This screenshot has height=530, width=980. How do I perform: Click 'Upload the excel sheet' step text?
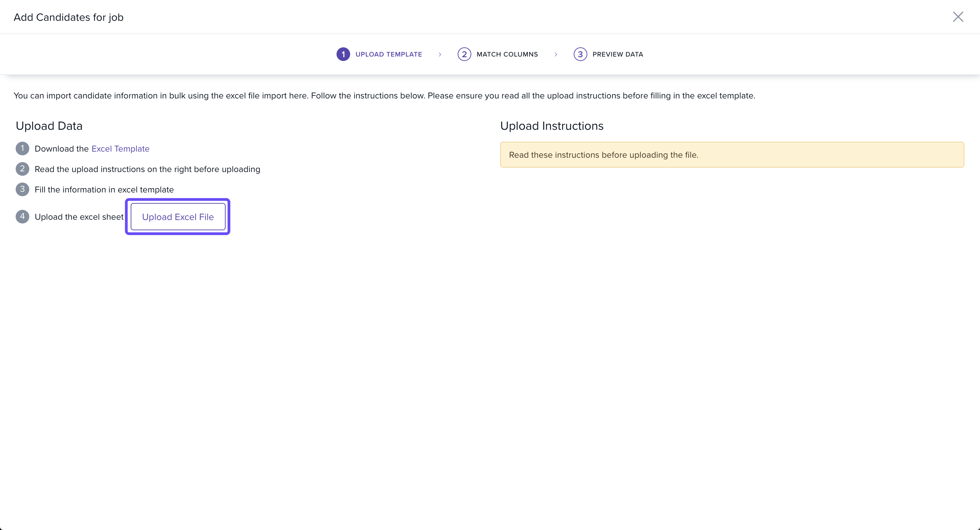click(79, 217)
